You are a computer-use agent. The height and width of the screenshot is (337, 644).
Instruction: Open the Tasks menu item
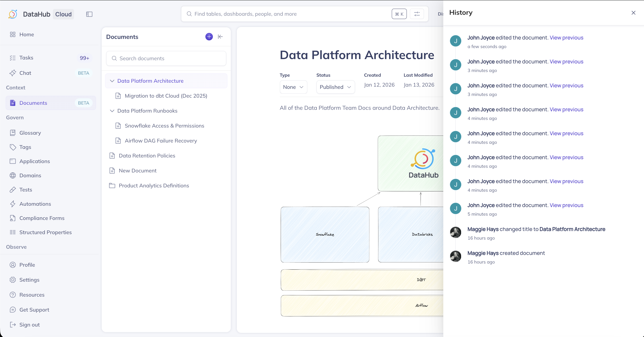[x=26, y=58]
